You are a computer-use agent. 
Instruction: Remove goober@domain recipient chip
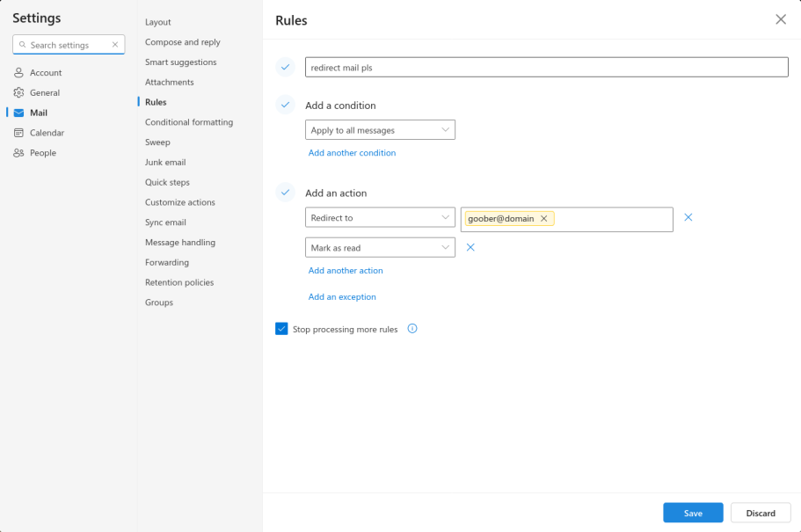pyautogui.click(x=544, y=219)
